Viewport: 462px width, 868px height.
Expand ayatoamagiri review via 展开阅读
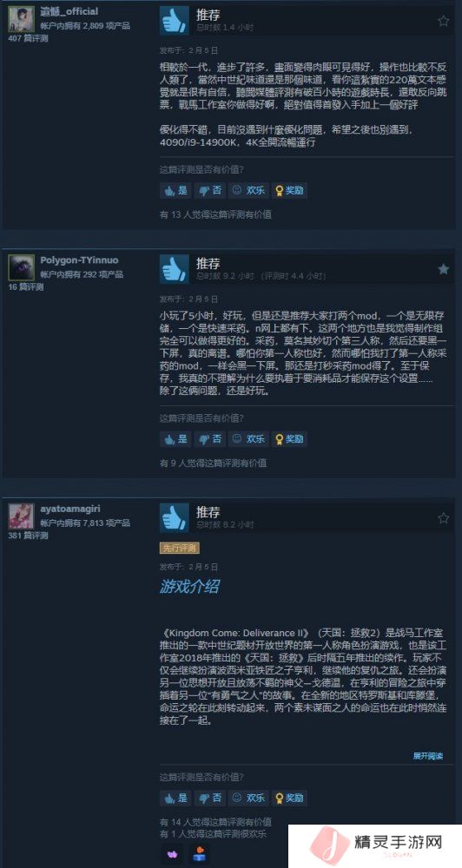[x=427, y=756]
